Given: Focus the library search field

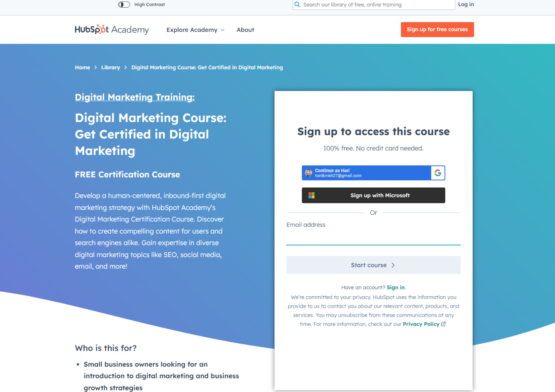Looking at the screenshot, I should 374,4.
